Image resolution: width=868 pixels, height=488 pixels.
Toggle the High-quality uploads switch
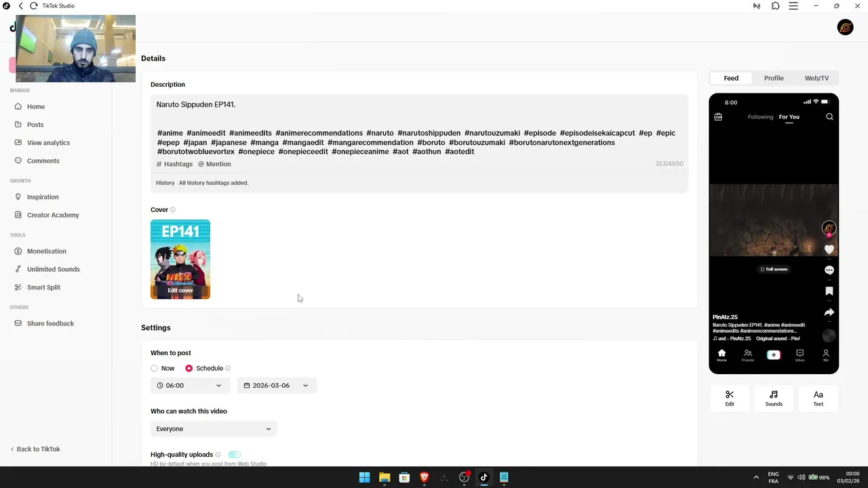235,454
